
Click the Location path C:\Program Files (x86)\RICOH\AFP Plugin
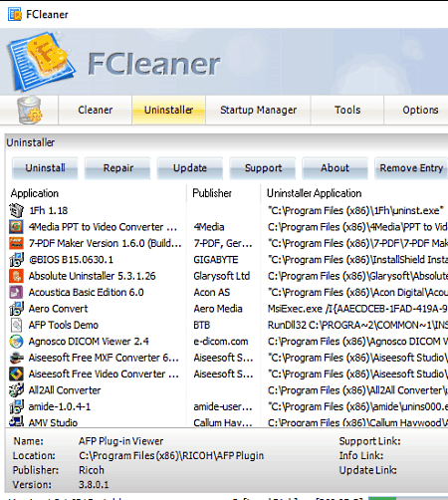(x=171, y=455)
